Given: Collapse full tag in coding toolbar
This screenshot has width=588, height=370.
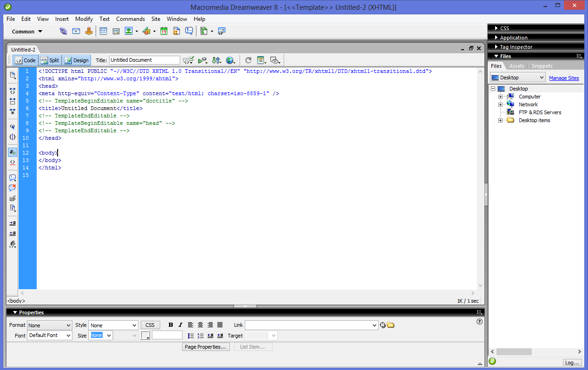Looking at the screenshot, I should [13, 91].
